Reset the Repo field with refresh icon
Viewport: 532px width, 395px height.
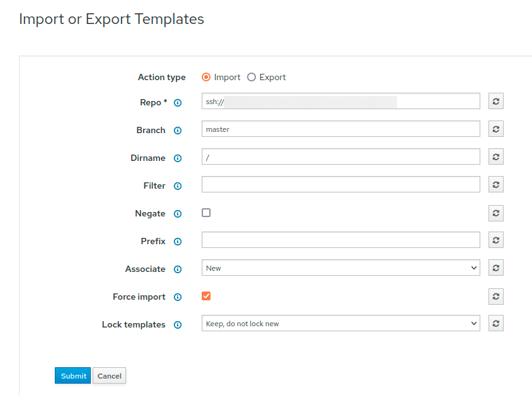(x=496, y=102)
